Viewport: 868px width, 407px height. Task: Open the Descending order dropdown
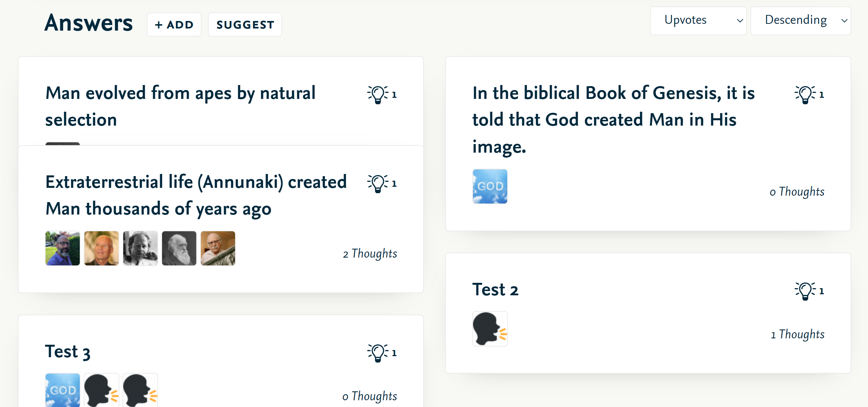coord(801,21)
